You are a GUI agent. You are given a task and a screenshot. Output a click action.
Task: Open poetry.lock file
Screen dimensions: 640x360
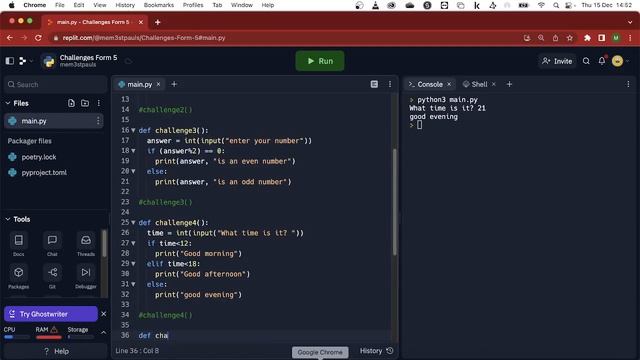(x=39, y=157)
